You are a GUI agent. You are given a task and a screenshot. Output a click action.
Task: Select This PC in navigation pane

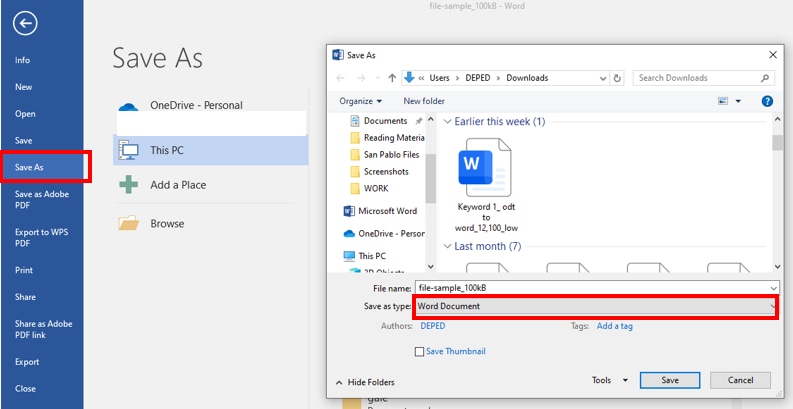(x=364, y=256)
